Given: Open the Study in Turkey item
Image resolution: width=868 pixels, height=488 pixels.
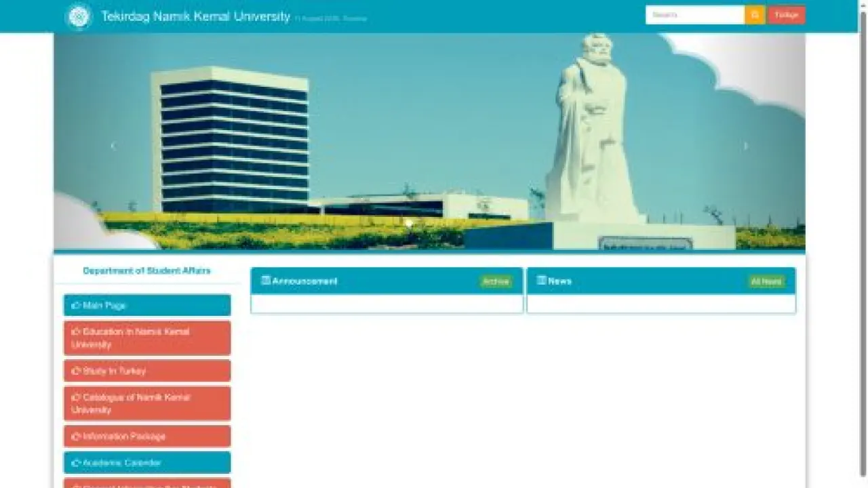Looking at the screenshot, I should tap(147, 371).
